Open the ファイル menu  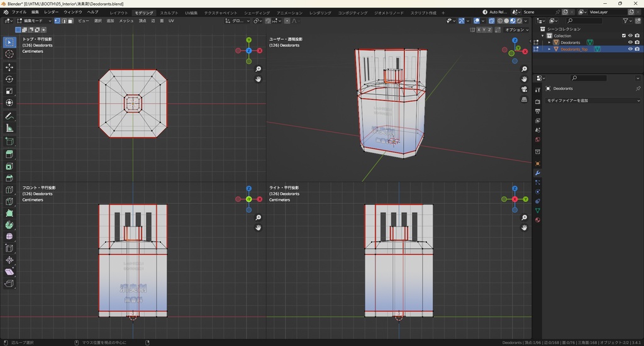point(19,12)
